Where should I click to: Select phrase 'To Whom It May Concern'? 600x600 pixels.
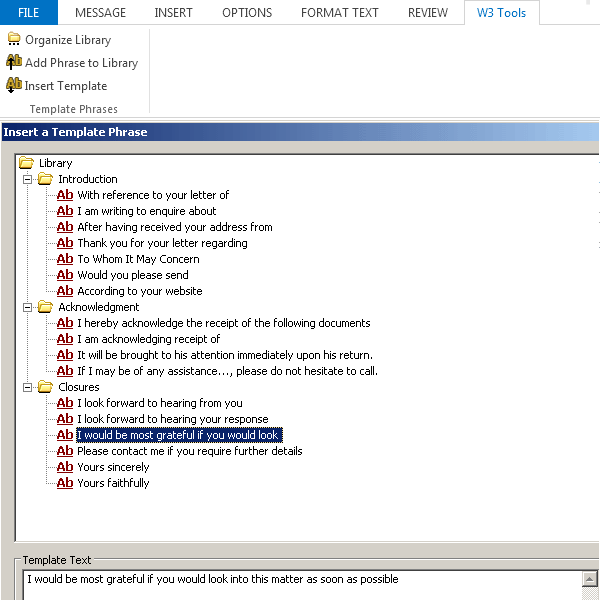pyautogui.click(x=138, y=259)
